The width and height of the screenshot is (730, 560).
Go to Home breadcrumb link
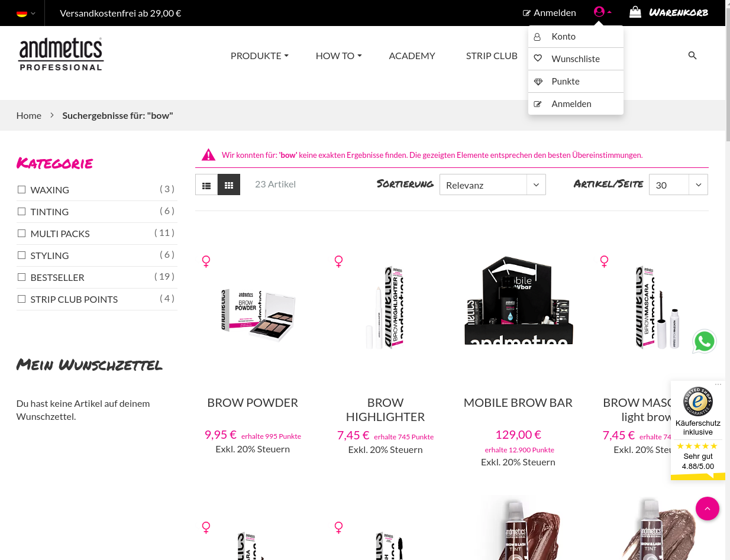tap(29, 115)
